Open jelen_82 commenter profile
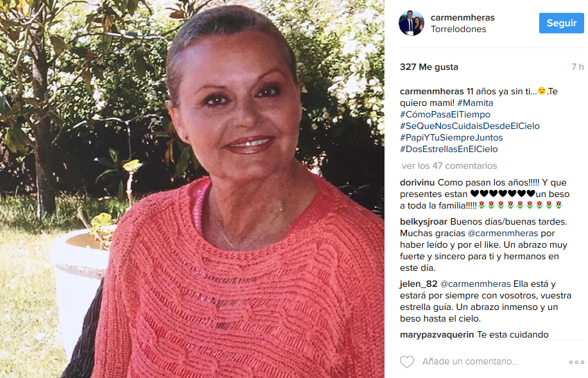The width and height of the screenshot is (588, 378). pyautogui.click(x=419, y=284)
